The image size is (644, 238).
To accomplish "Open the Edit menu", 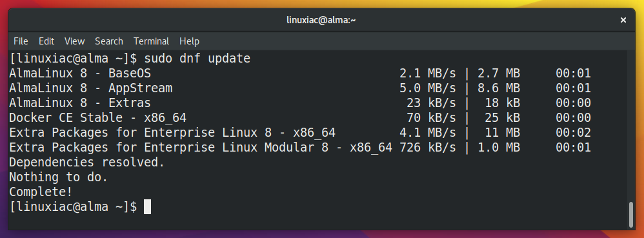I will point(46,41).
